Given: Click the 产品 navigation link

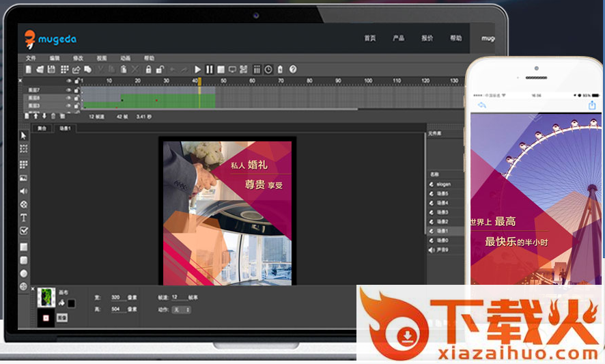Looking at the screenshot, I should coord(398,38).
